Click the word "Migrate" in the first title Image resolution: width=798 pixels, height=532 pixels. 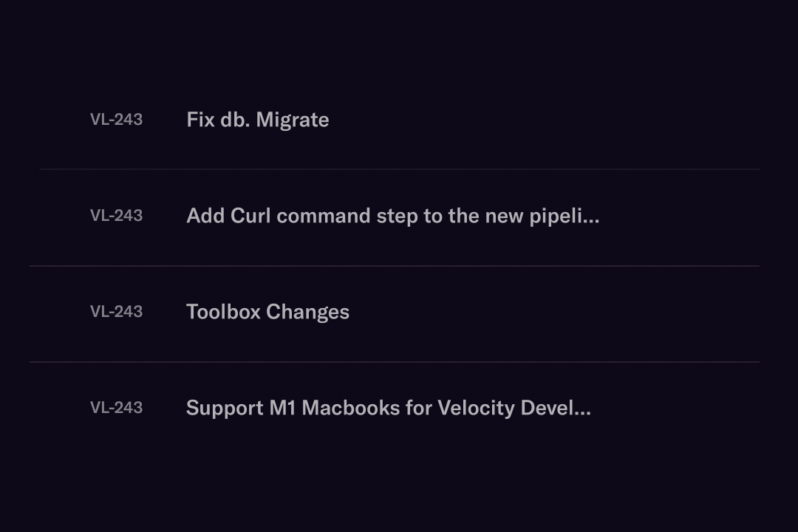[292, 120]
